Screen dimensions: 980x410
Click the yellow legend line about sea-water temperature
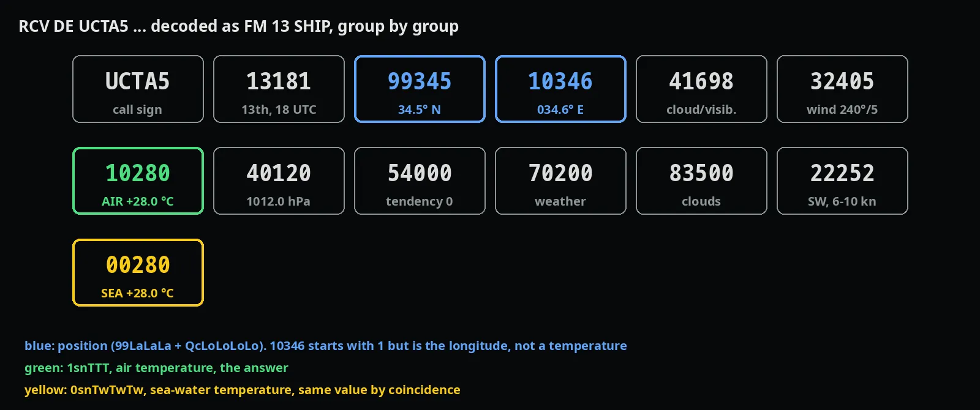243,390
